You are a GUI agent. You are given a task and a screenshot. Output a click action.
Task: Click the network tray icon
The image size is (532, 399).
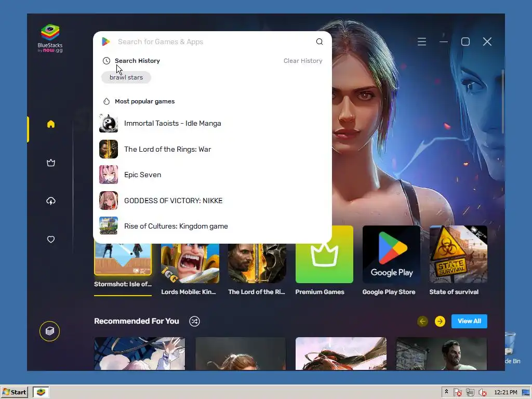pyautogui.click(x=470, y=393)
